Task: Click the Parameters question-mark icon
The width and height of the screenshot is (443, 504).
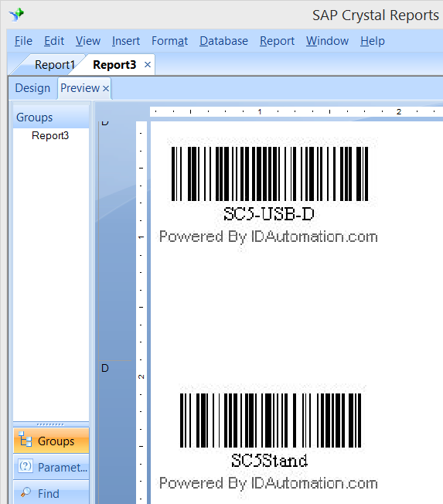Action: click(x=26, y=466)
